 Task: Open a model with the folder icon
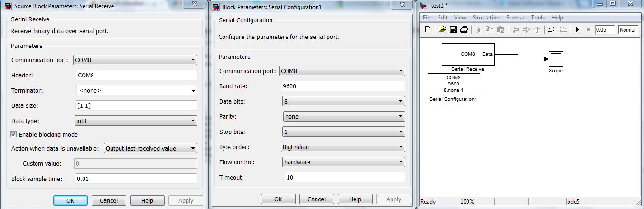tap(442, 29)
